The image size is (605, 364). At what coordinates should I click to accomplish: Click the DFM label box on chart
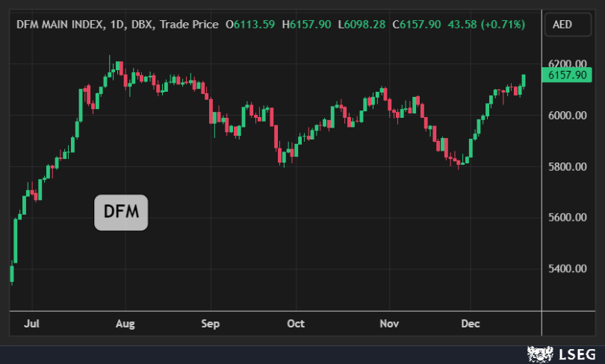tap(121, 213)
